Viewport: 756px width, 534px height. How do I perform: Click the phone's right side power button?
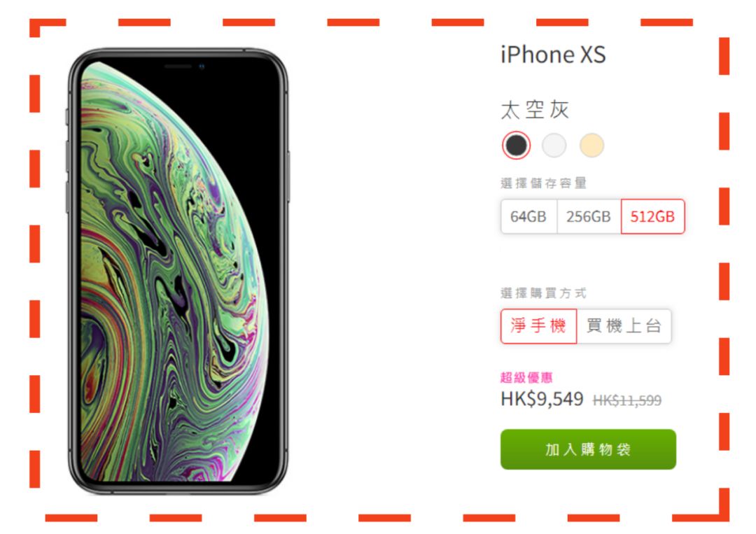tap(288, 176)
